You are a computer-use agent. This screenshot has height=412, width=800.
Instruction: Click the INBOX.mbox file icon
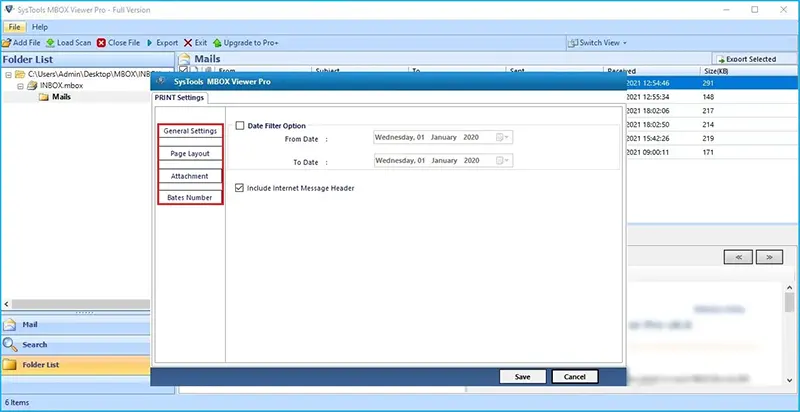click(x=32, y=85)
